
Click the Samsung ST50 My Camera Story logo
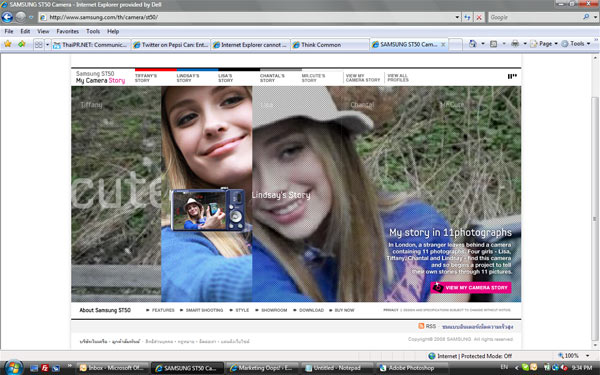(x=100, y=77)
